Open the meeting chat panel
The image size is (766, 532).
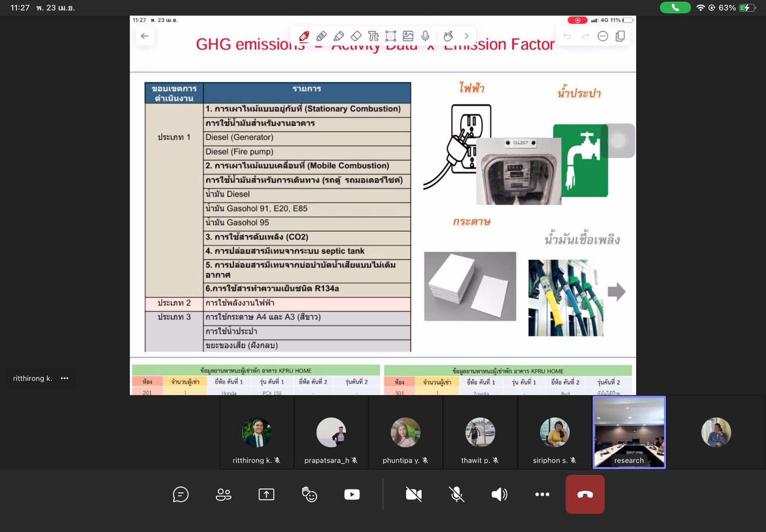click(x=180, y=495)
